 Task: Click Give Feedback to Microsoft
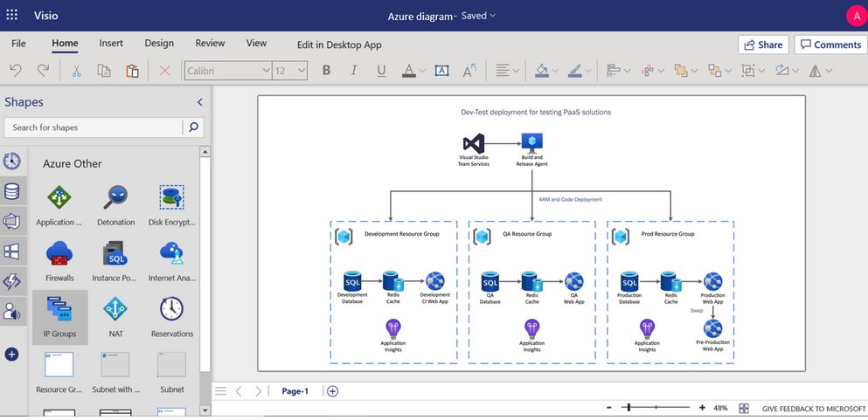[813, 409]
